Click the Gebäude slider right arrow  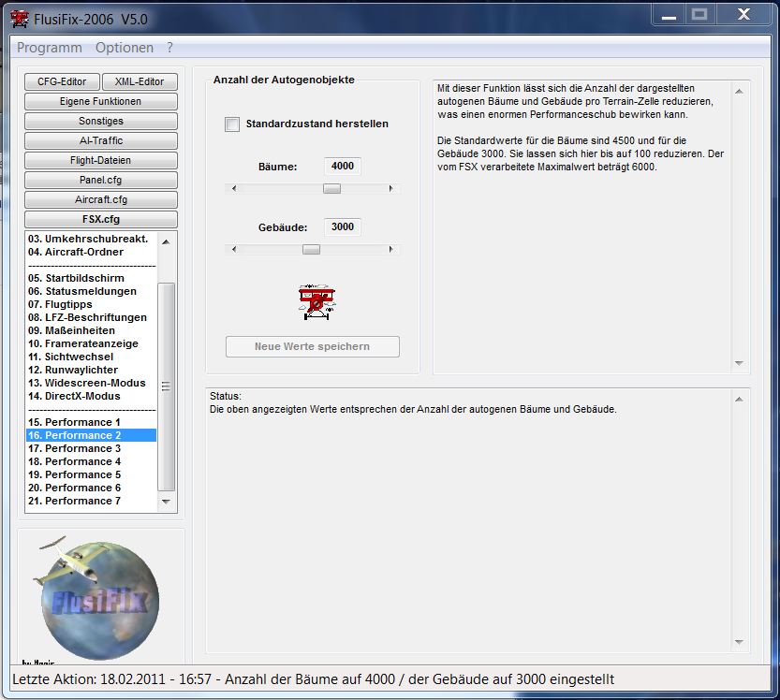tap(391, 249)
